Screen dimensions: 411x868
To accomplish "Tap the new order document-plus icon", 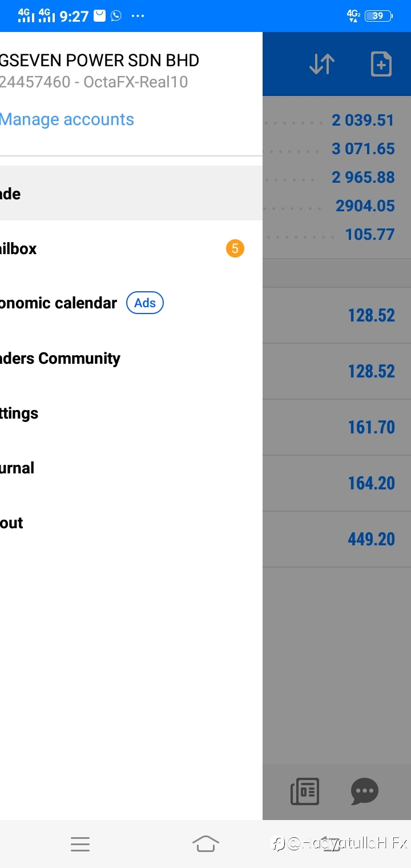I will click(x=381, y=64).
